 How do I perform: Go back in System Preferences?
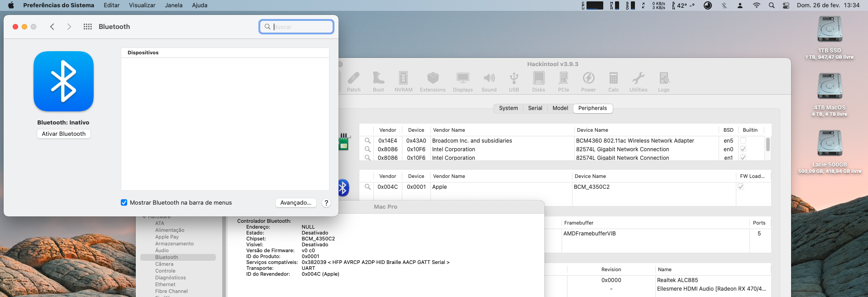tap(52, 27)
